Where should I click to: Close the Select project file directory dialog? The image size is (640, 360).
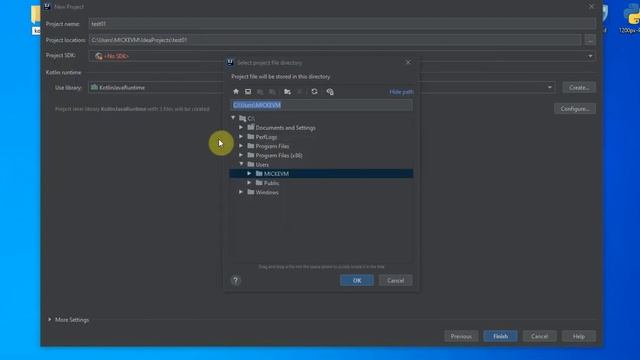pos(408,62)
